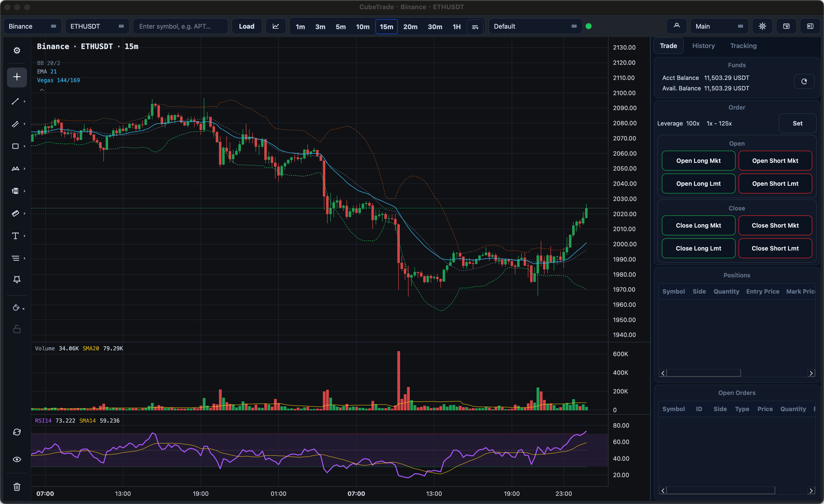The width and height of the screenshot is (824, 504).
Task: Click the symbol entry input field
Action: (x=181, y=26)
